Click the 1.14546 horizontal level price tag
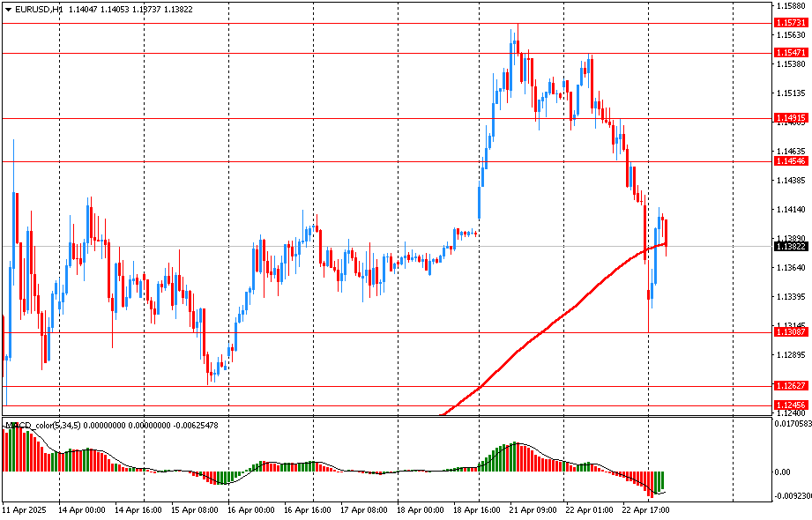Image resolution: width=812 pixels, height=520 pixels. pyautogui.click(x=790, y=161)
